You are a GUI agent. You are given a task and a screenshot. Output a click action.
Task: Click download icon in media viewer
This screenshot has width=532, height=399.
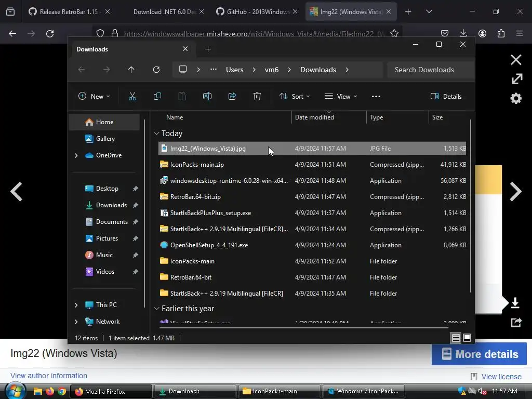(x=515, y=303)
